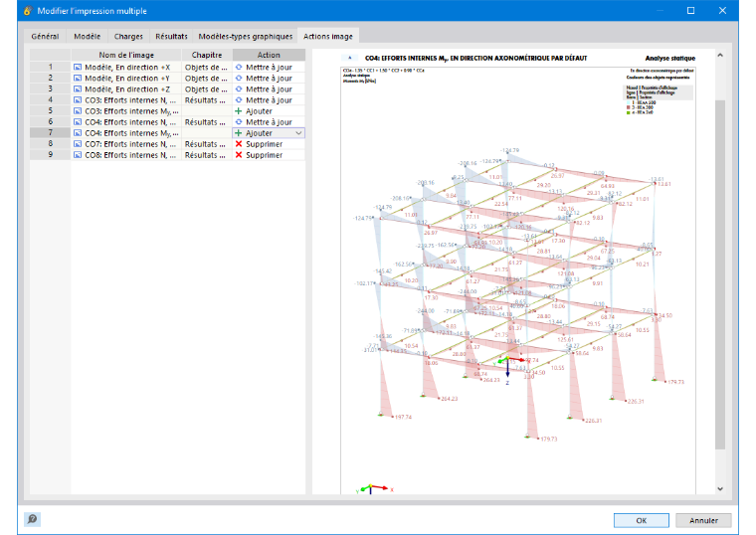Click the Action column header

click(269, 55)
